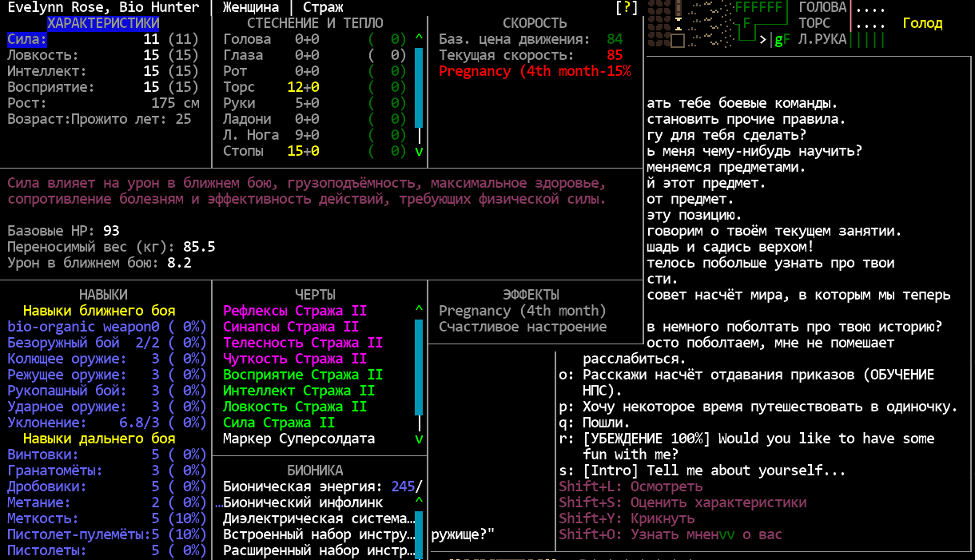Open the [?] help indicator
The height and width of the screenshot is (560, 975).
tap(627, 7)
